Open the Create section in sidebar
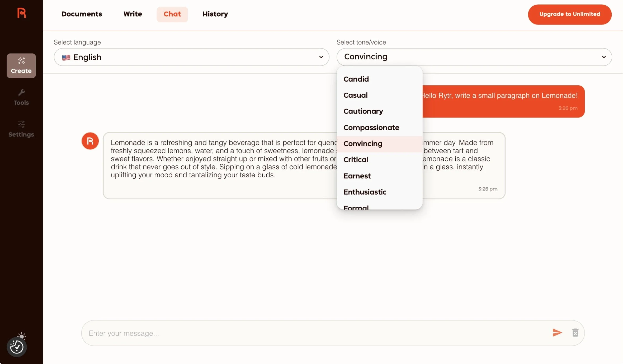The width and height of the screenshot is (623, 364). 21,66
